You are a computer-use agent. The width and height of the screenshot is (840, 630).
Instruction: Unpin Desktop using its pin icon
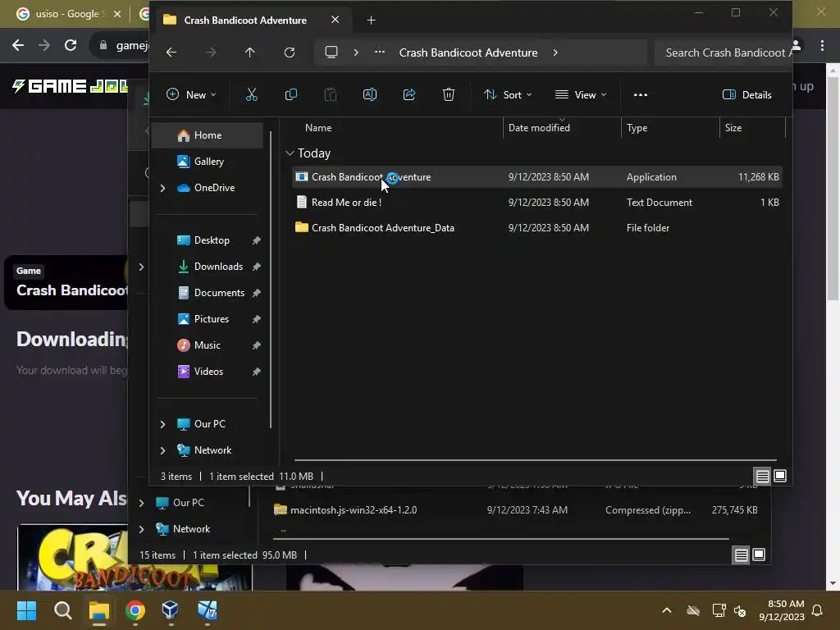click(257, 240)
